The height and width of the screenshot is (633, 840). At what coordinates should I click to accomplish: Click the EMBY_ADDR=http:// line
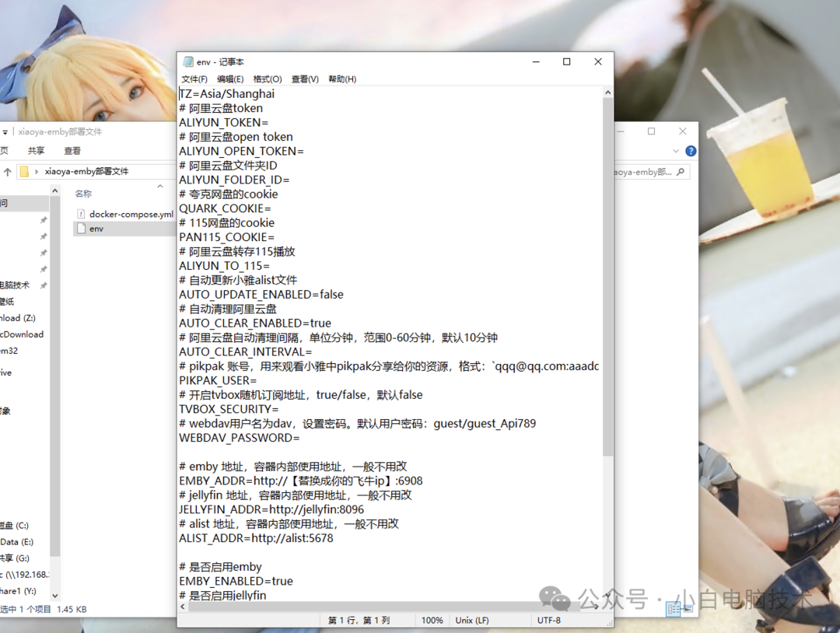[x=300, y=481]
